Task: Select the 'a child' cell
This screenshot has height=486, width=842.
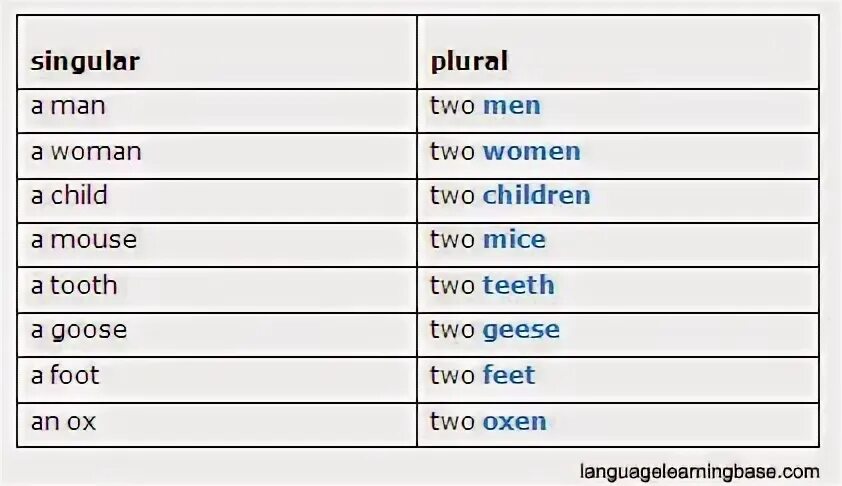Action: click(217, 201)
